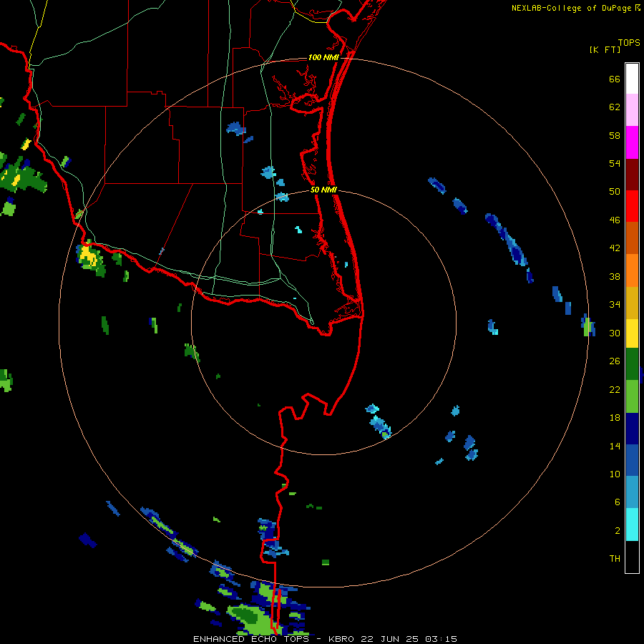Pick the light pink swatch in the color scale

pyautogui.click(x=632, y=109)
